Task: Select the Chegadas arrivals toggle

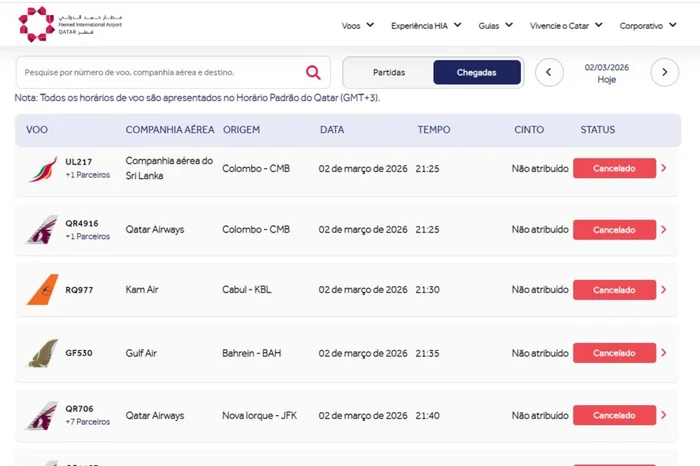Action: (477, 72)
